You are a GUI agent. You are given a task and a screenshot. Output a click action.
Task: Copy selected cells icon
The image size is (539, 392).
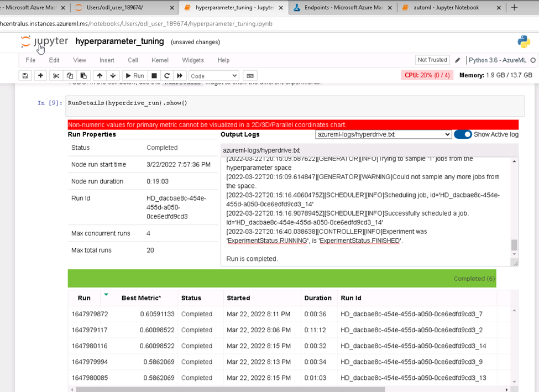70,76
